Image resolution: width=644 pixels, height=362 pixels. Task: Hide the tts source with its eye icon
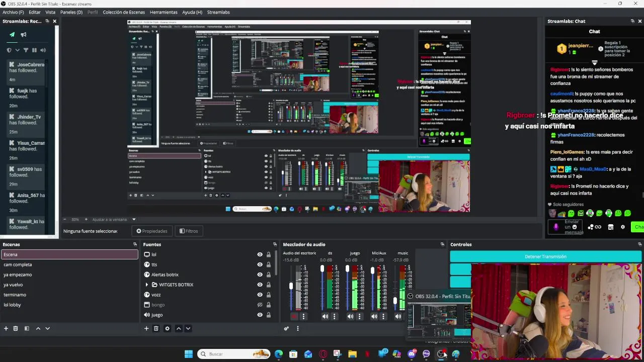tap(260, 264)
